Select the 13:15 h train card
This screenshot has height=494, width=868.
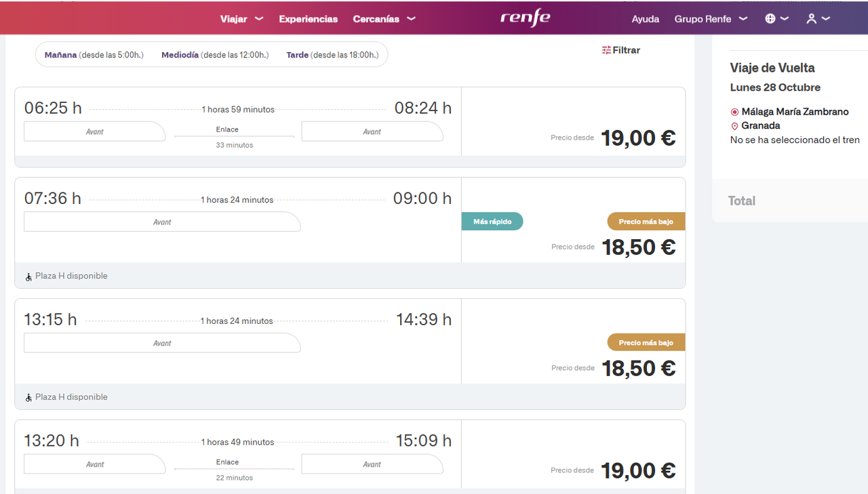(350, 354)
